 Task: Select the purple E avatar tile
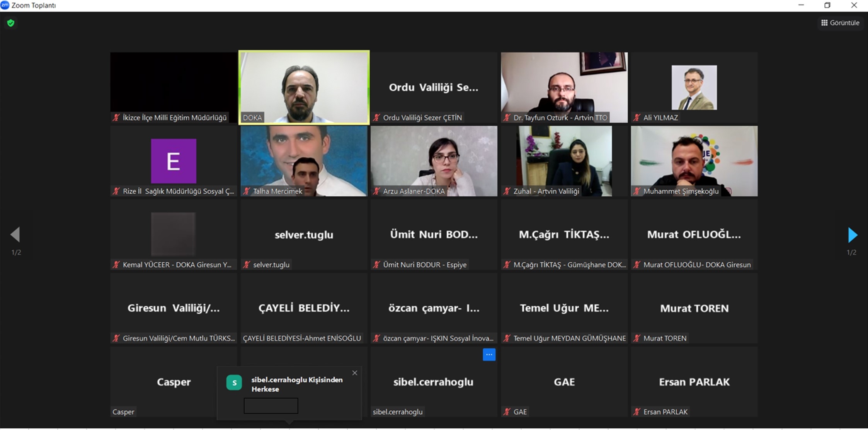click(x=174, y=161)
